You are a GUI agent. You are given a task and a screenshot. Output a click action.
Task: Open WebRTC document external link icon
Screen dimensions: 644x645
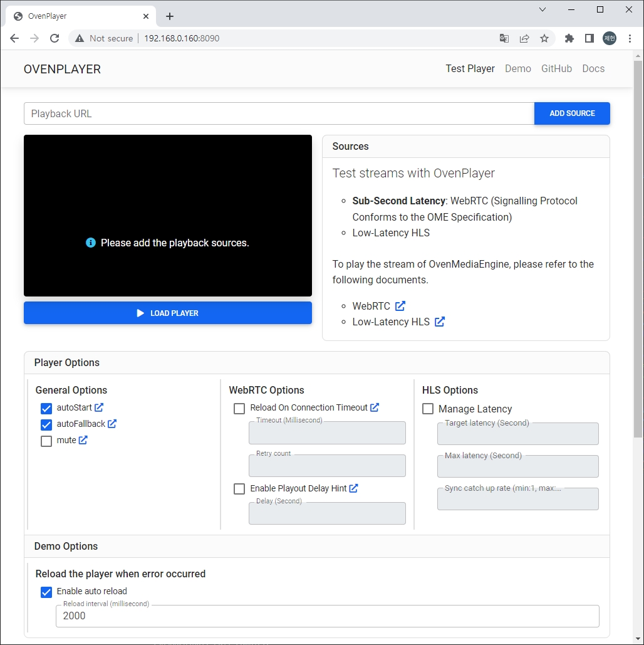(x=400, y=306)
